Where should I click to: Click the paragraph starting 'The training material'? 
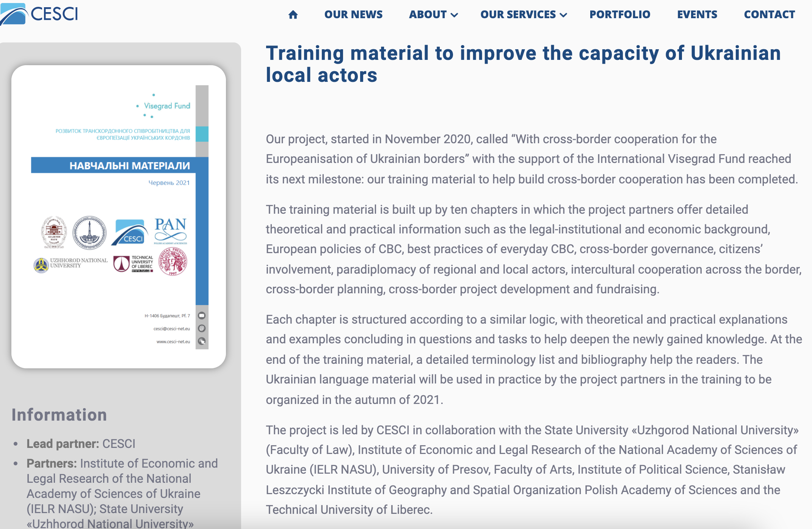[x=534, y=249]
